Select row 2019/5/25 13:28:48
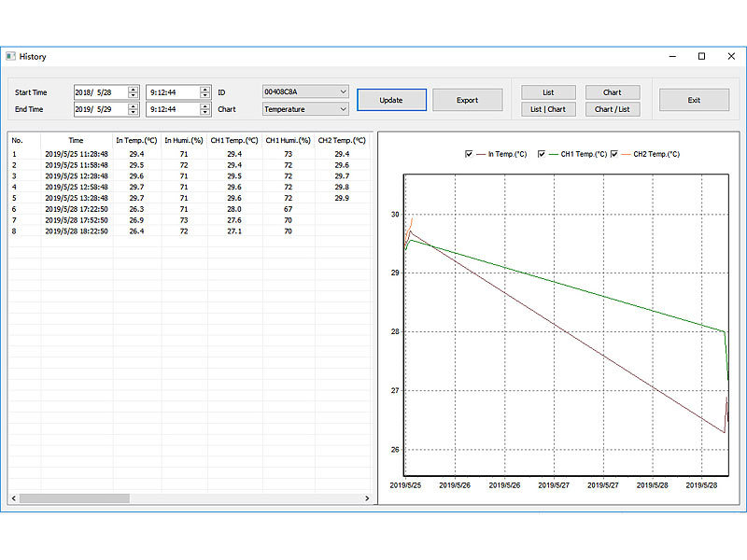The image size is (747, 560). point(190,198)
